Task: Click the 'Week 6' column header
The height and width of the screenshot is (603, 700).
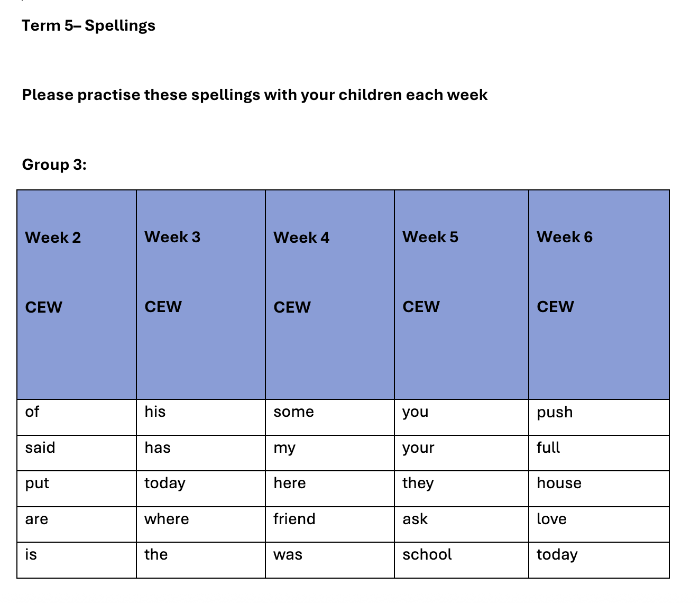Action: (565, 237)
